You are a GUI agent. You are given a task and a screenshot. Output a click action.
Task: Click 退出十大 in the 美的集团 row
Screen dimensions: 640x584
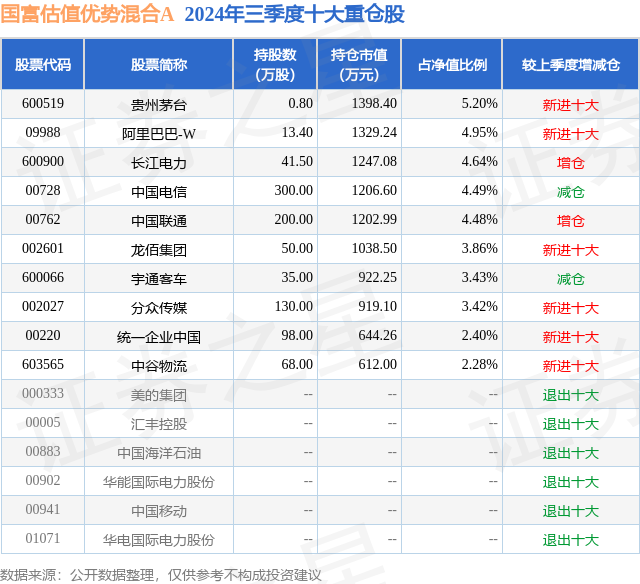(571, 395)
